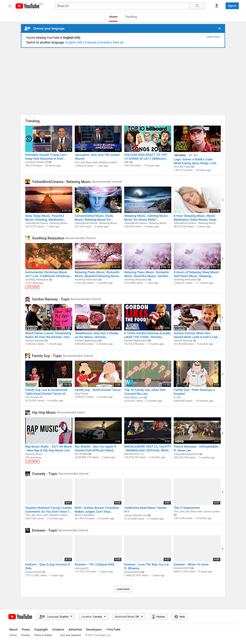Switch to the Trending tab
This screenshot has height=644, width=246.
131,17
